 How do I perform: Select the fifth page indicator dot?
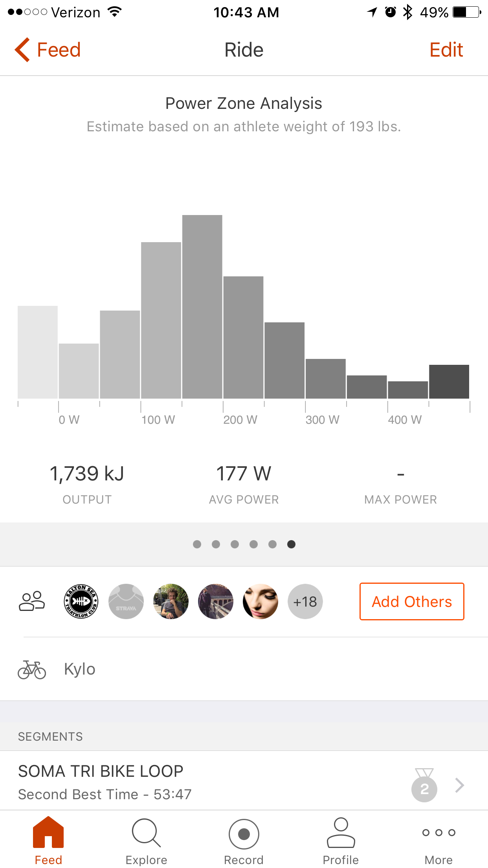(x=272, y=544)
